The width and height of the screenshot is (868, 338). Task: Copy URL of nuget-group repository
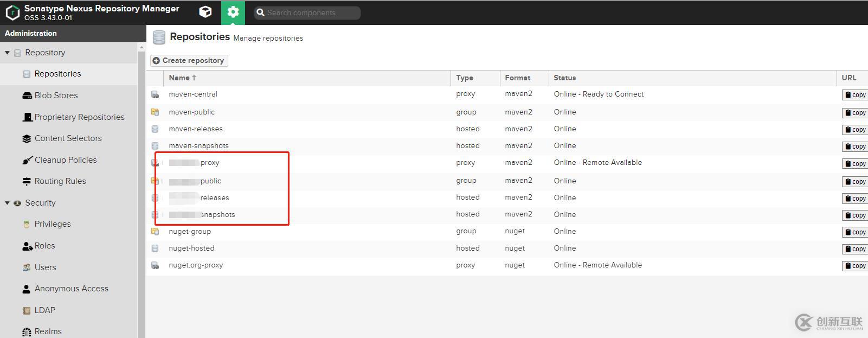coord(855,232)
